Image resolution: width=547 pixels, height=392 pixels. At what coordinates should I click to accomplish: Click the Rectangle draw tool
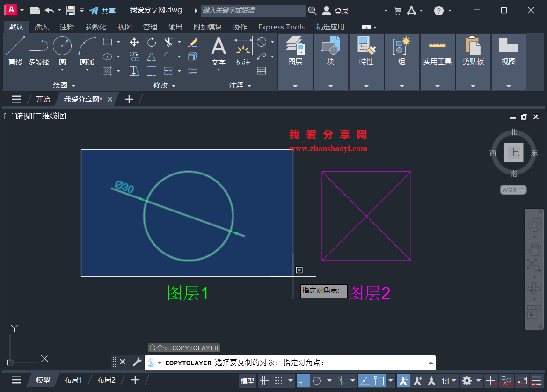[108, 42]
